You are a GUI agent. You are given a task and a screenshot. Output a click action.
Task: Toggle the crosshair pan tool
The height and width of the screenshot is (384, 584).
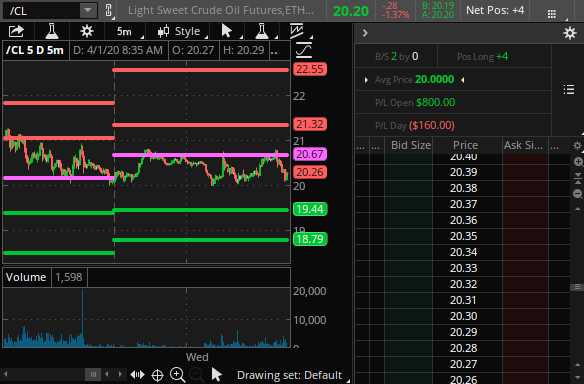(x=158, y=375)
